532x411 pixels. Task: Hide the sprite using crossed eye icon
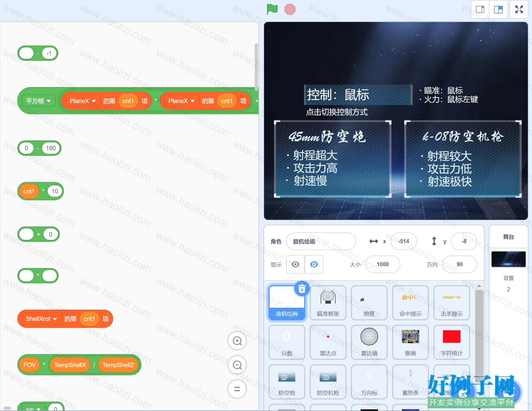314,264
